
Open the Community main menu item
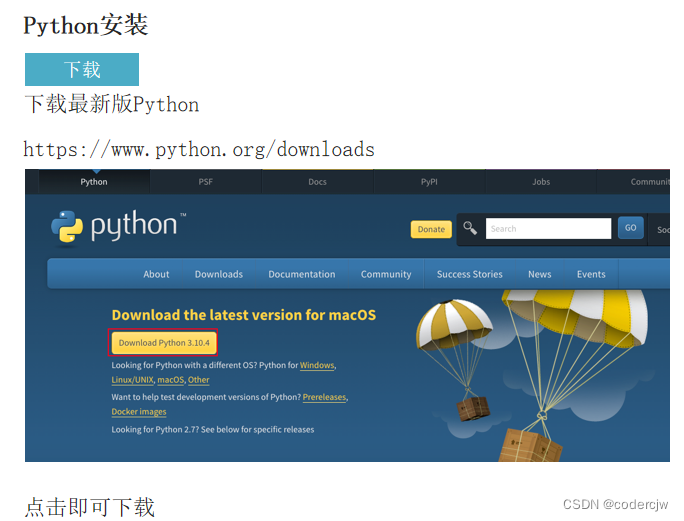point(386,274)
